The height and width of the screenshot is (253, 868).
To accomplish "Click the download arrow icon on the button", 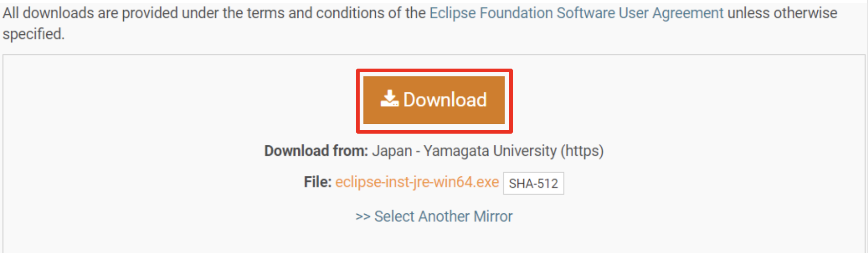I will point(389,99).
